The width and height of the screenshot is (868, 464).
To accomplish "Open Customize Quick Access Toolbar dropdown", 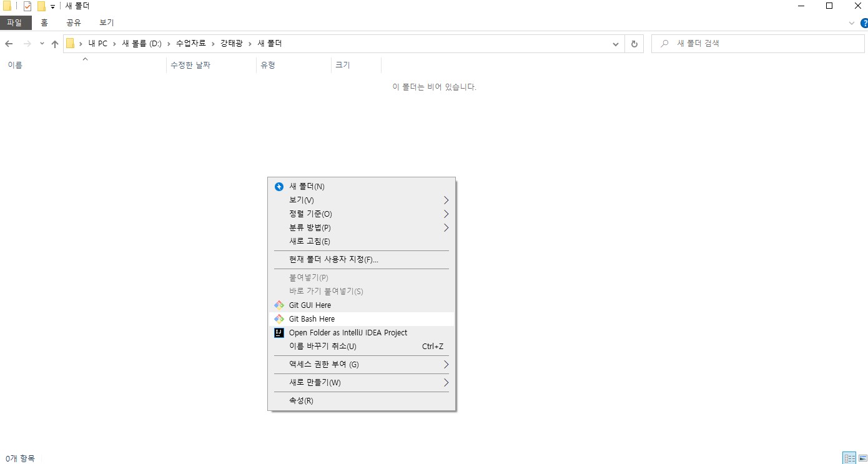I will tap(53, 7).
